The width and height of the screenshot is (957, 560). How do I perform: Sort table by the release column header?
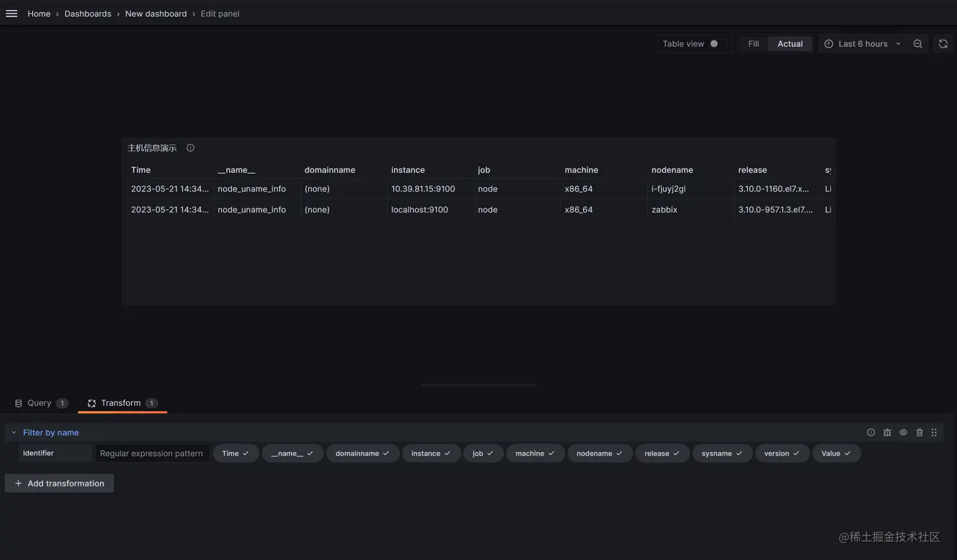[x=753, y=170]
